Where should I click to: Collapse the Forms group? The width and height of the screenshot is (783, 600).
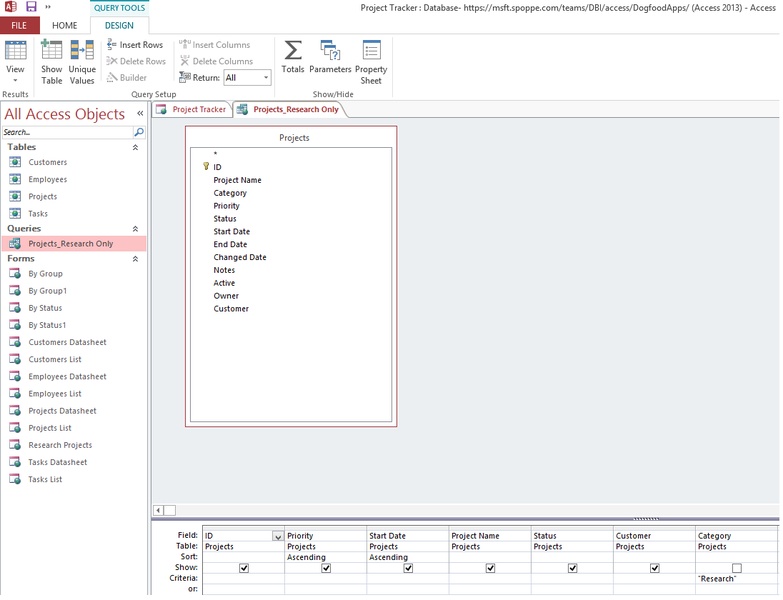click(135, 259)
